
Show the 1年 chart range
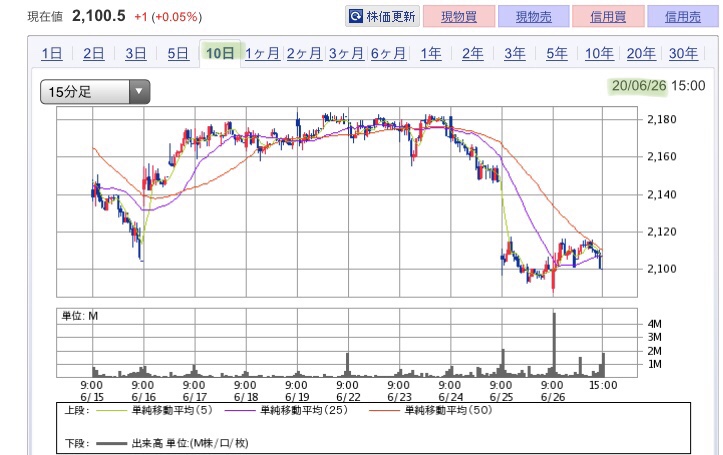tap(431, 53)
